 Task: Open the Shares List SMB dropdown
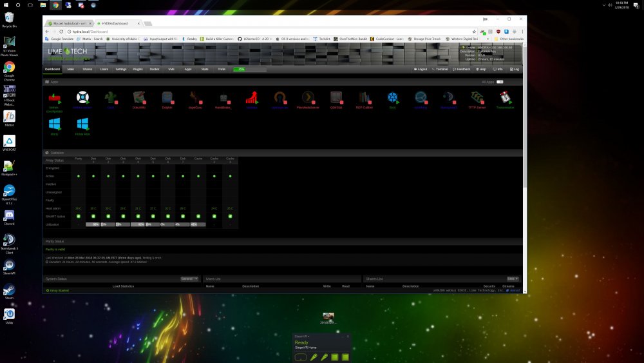tap(513, 279)
